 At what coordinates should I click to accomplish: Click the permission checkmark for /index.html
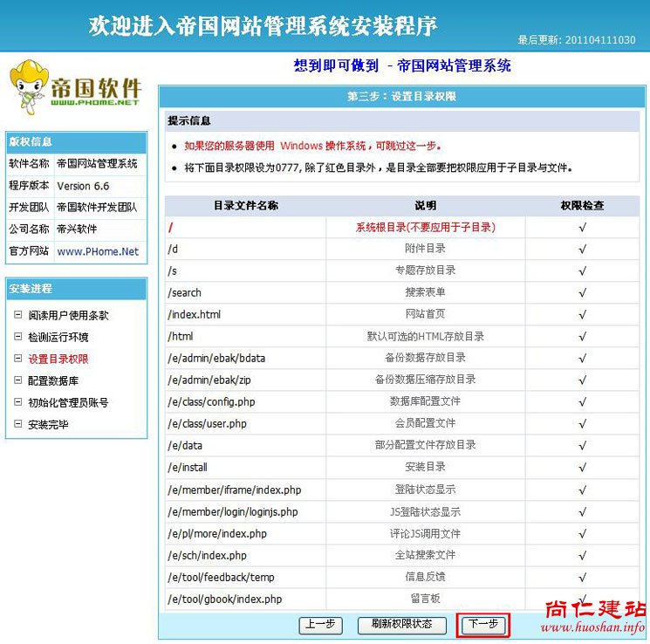coord(582,314)
